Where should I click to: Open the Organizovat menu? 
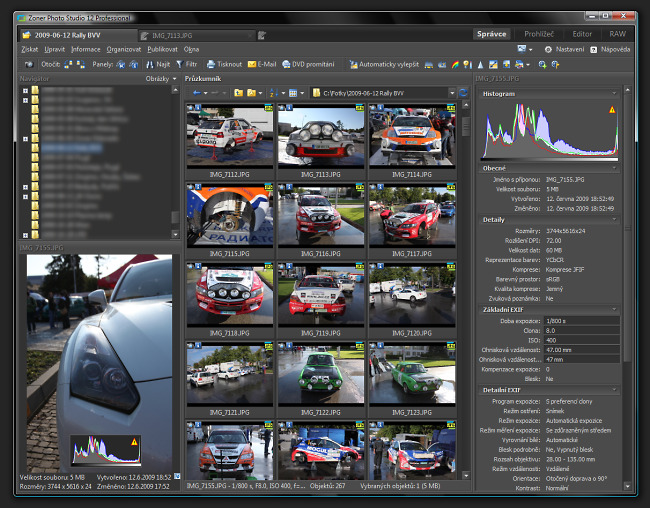124,49
